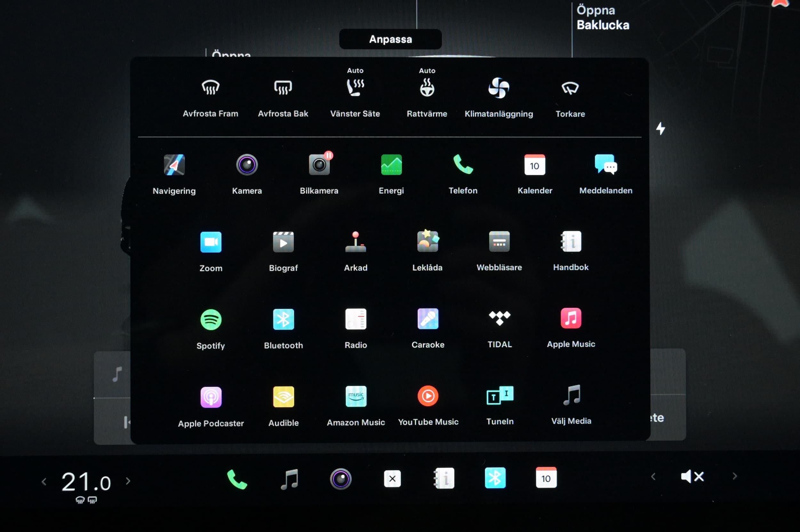Screen dimensions: 800x532
Task: Launch TuneIn
Action: tap(500, 395)
